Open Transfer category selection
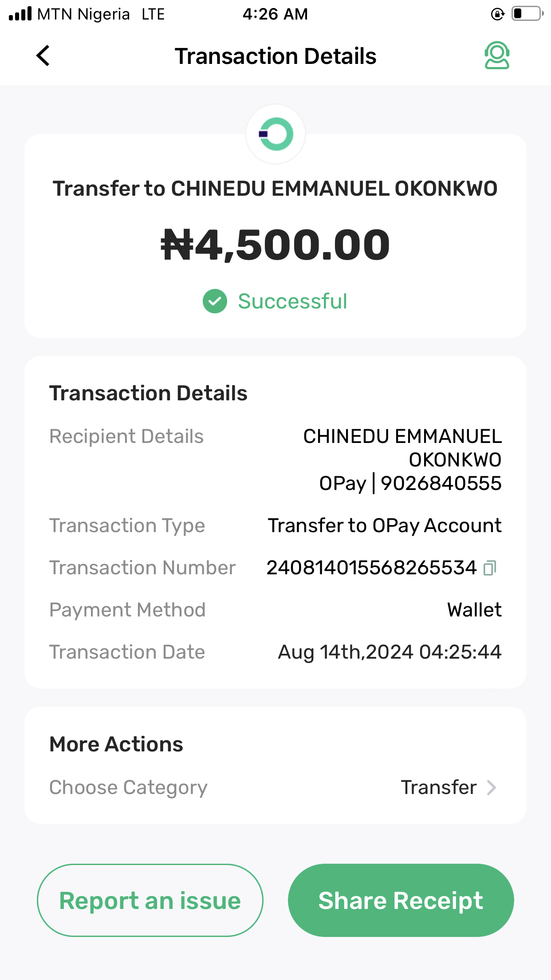The width and height of the screenshot is (551, 980). pos(439,788)
